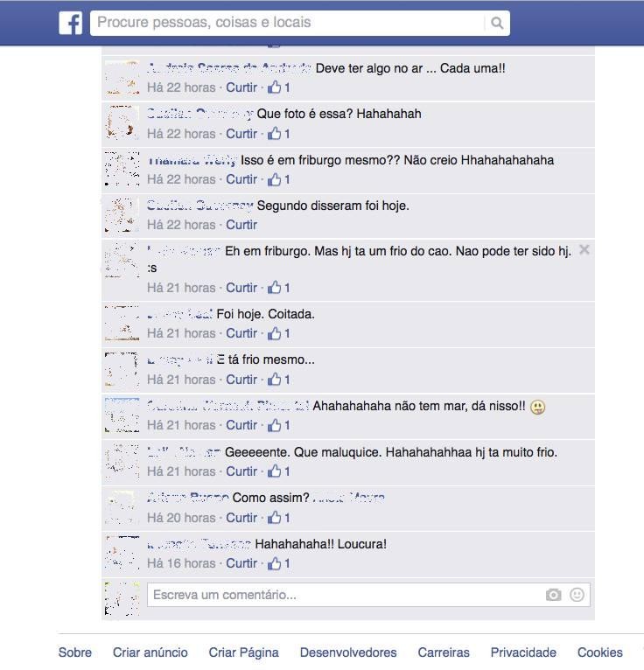The image size is (644, 670).
Task: Click like thumb on 'Foi hoje. Coitada.' comment
Action: [275, 333]
